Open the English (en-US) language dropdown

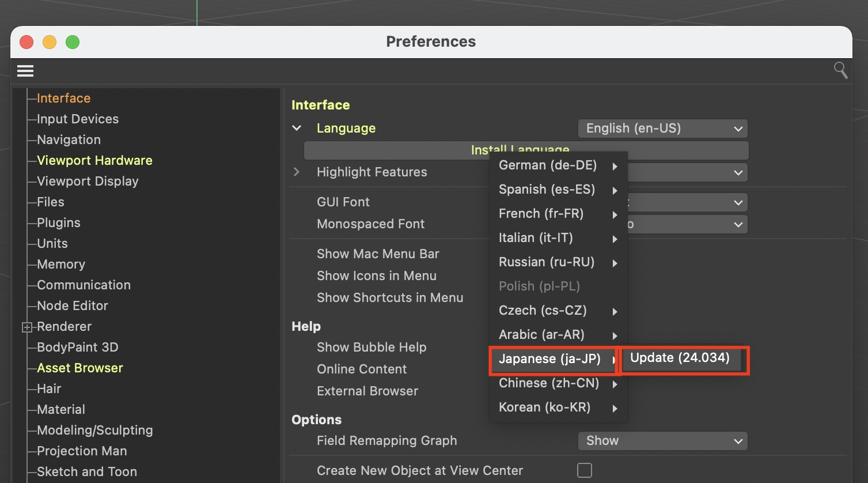point(662,129)
